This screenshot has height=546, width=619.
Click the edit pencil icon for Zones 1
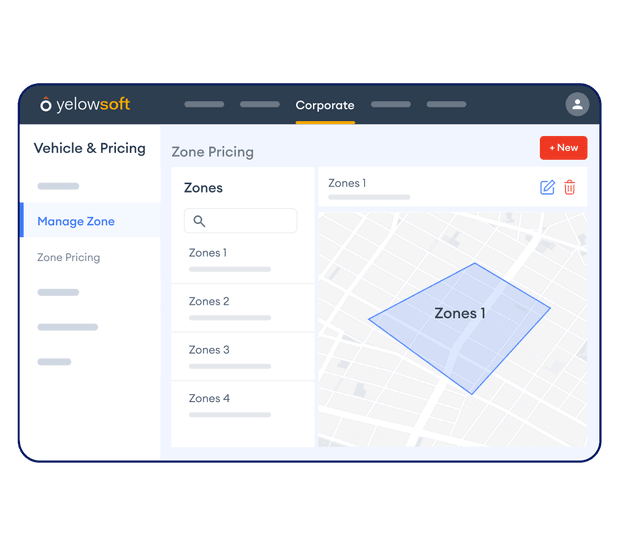[x=547, y=187]
